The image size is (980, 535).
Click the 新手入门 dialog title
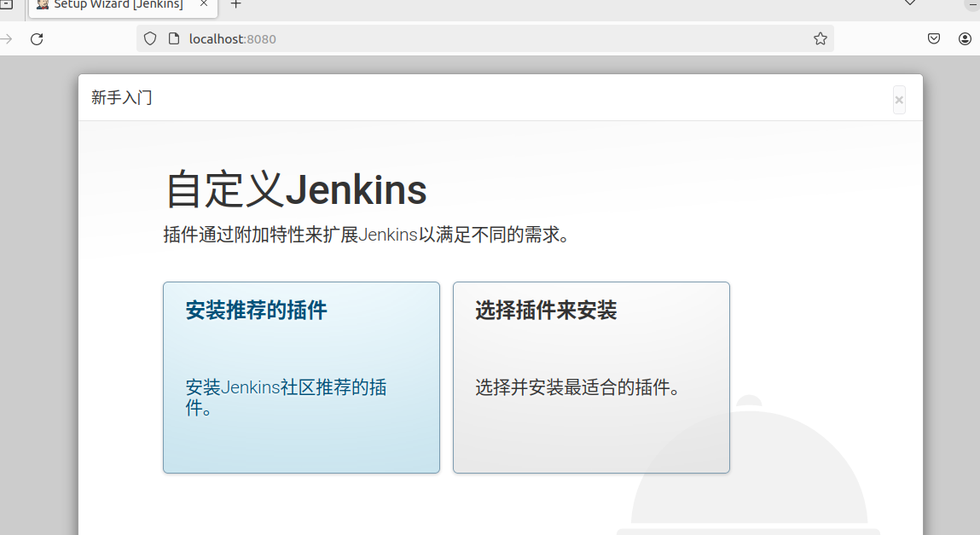click(x=121, y=97)
